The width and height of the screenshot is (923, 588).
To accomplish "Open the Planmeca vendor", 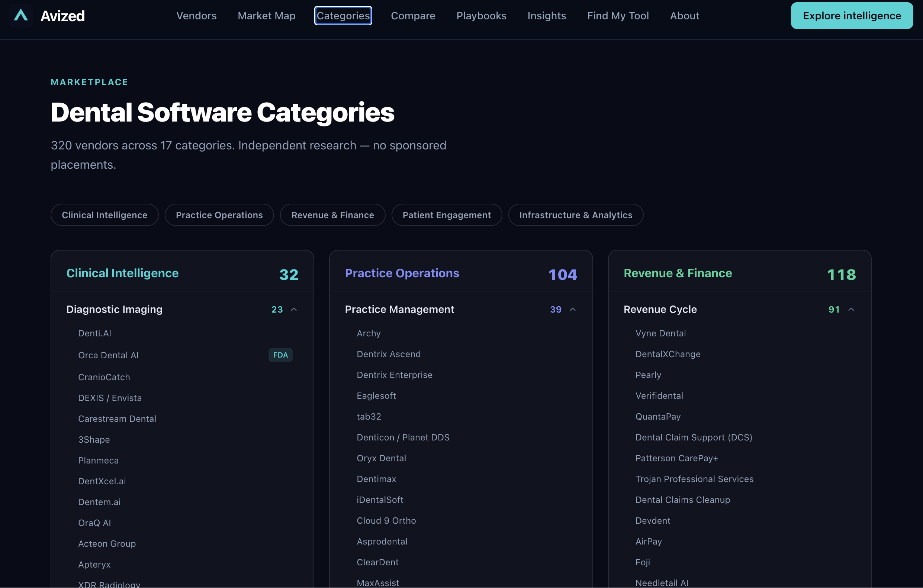I will point(99,461).
